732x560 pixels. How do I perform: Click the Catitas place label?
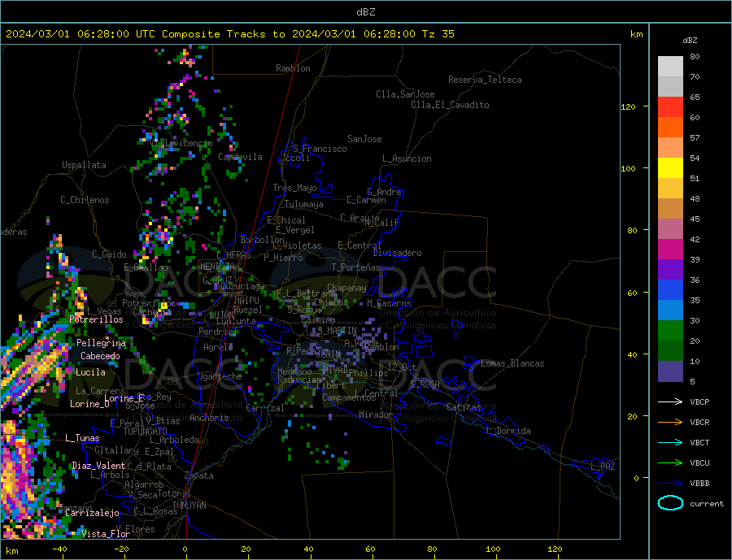(464, 407)
